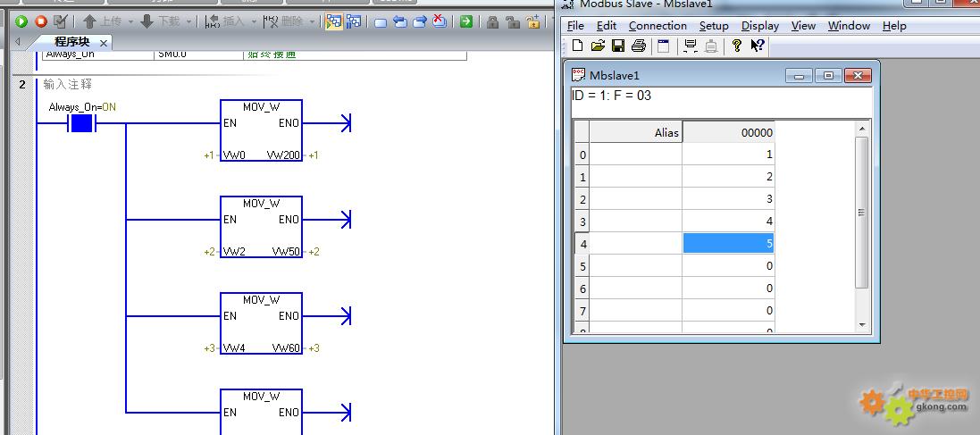Click the VW60 output operand
Screen dimensions: 980x435
click(x=286, y=348)
